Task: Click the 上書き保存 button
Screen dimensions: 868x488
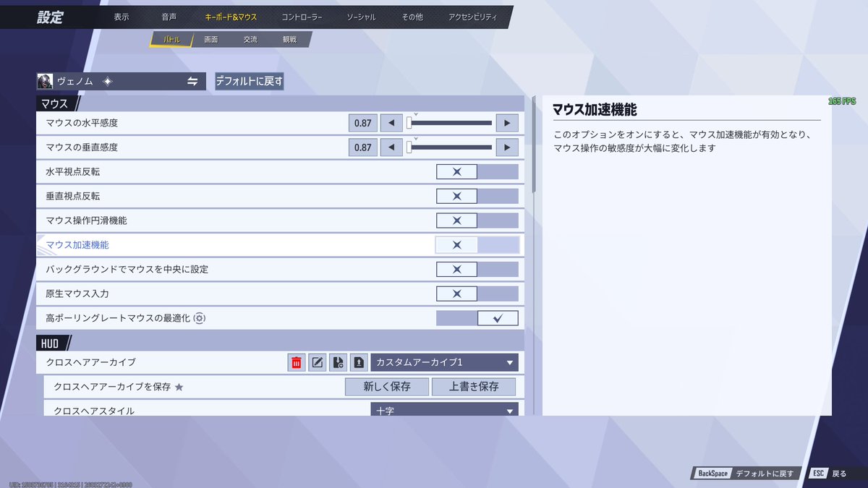Action: 474,387
